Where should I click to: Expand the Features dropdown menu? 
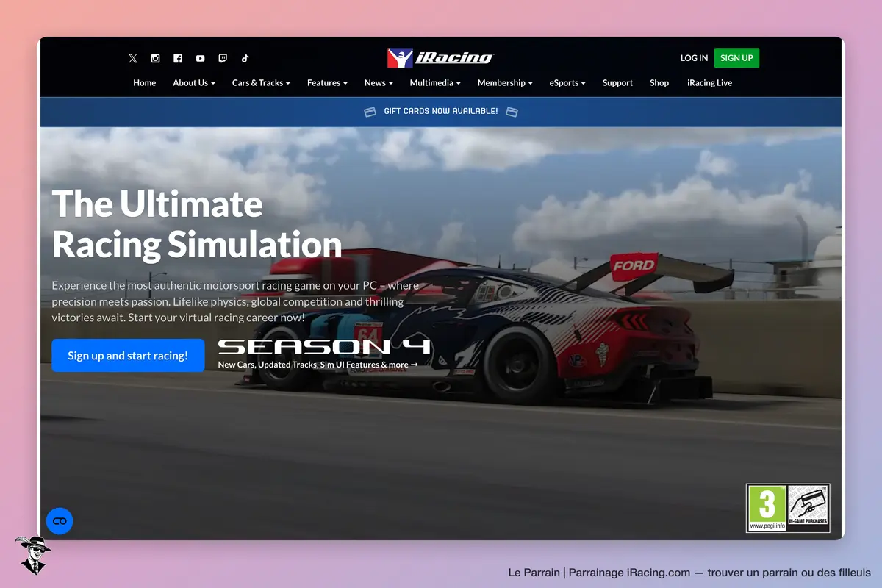coord(327,83)
